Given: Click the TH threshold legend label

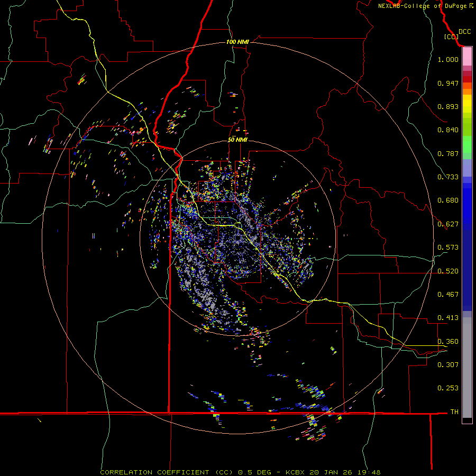Looking at the screenshot, I should click(x=454, y=412).
